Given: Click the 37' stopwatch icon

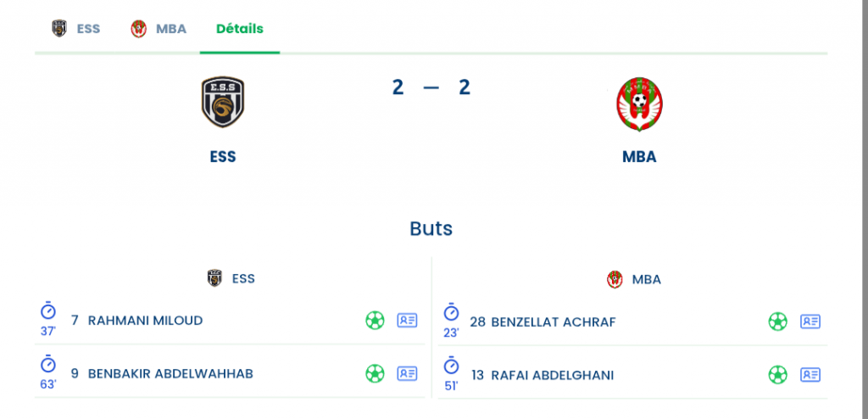Looking at the screenshot, I should pos(48,312).
